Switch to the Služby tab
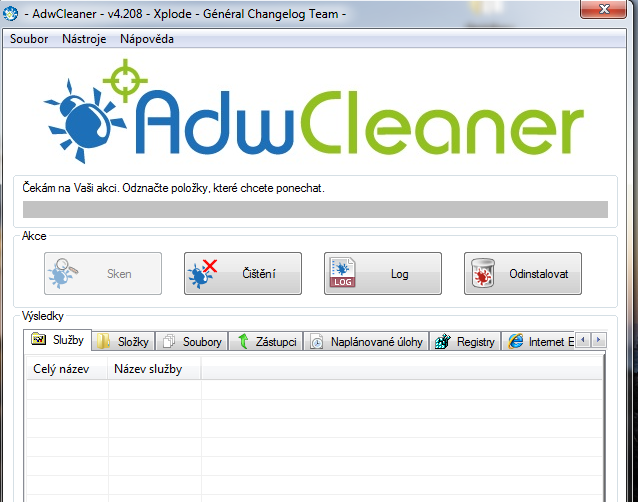Image resolution: width=638 pixels, height=502 pixels. pyautogui.click(x=57, y=340)
